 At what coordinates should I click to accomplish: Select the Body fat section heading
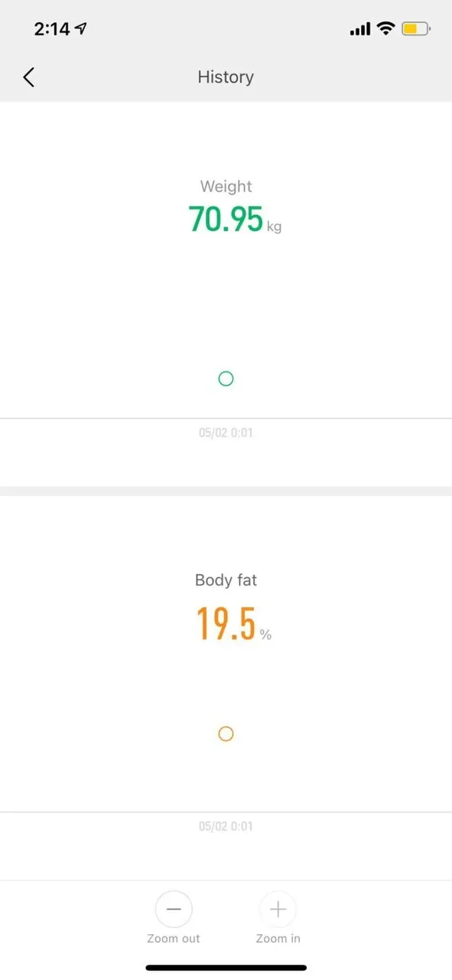[x=226, y=580]
